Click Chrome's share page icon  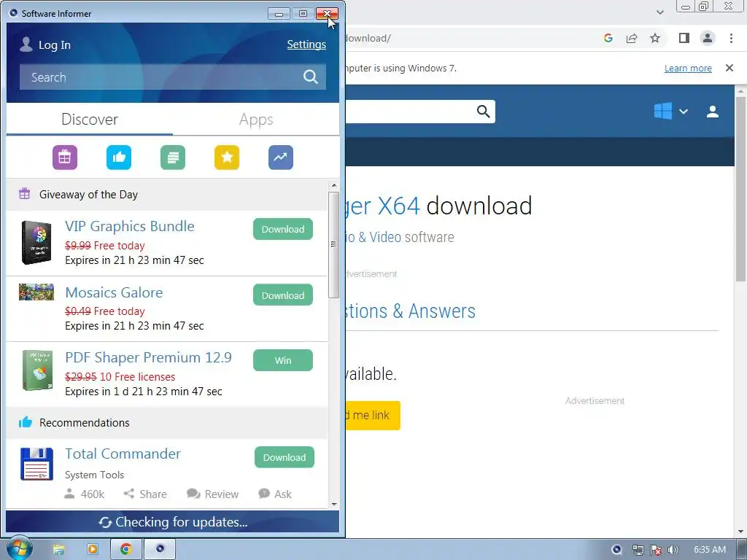coord(632,38)
